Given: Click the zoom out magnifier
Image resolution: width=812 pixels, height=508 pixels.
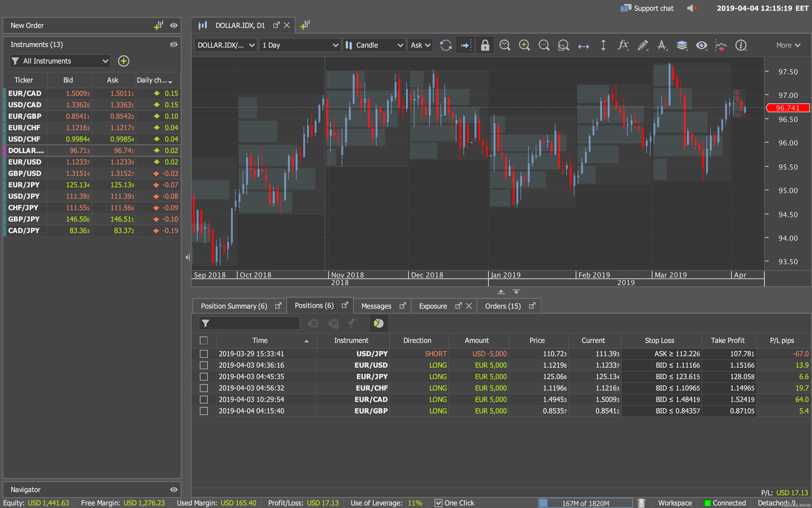Looking at the screenshot, I should 544,45.
